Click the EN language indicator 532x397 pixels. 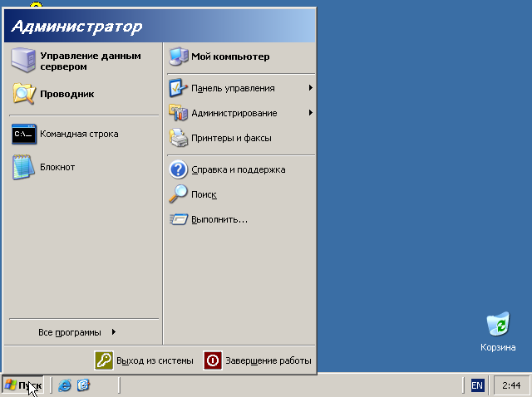click(x=477, y=385)
